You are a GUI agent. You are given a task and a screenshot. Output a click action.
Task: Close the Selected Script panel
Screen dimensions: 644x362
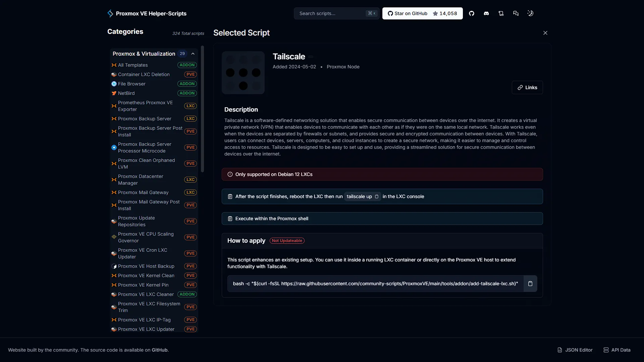(545, 33)
